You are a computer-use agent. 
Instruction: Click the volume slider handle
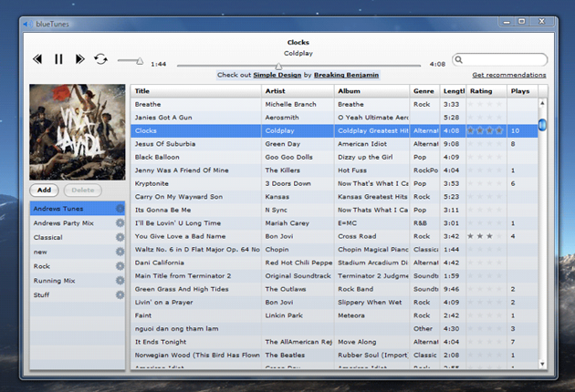pyautogui.click(x=139, y=60)
